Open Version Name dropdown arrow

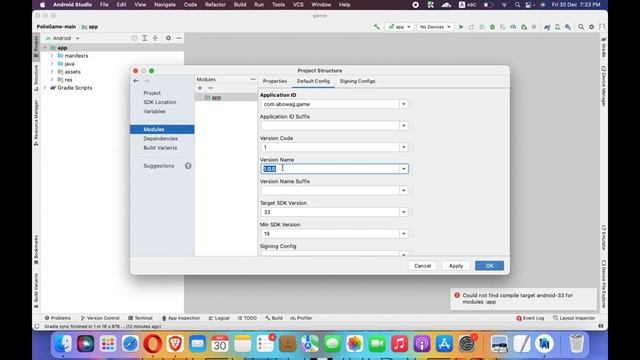(x=404, y=169)
